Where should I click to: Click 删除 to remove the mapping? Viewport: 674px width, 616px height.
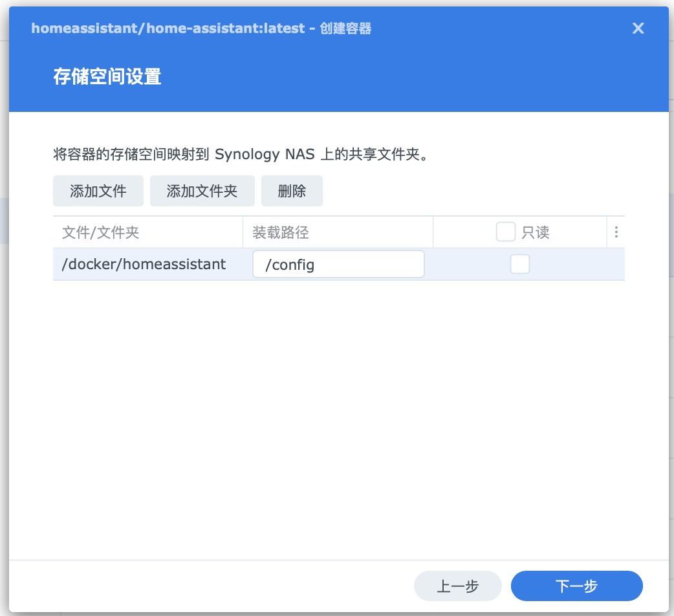pyautogui.click(x=292, y=192)
